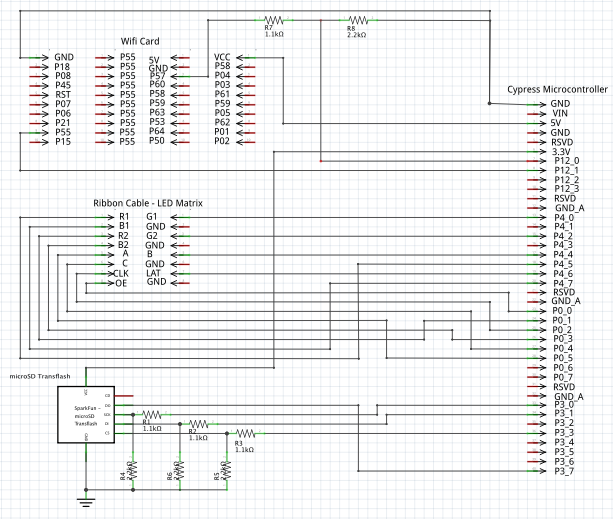Select P3_3 pin on the microcontroller
Image resolution: width=613 pixels, height=519 pixels.
click(564, 433)
